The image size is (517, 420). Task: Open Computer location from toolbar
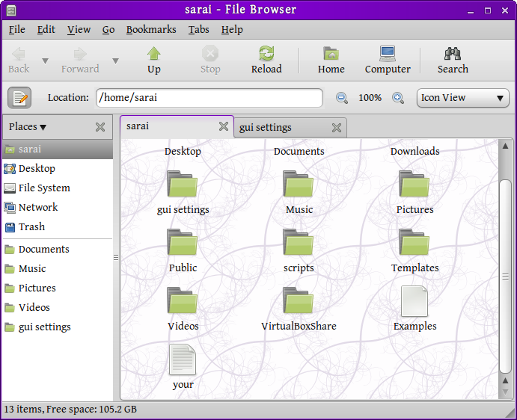388,61
